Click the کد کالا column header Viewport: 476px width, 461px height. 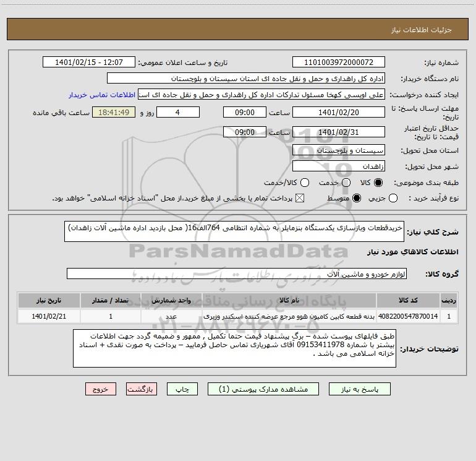click(408, 300)
